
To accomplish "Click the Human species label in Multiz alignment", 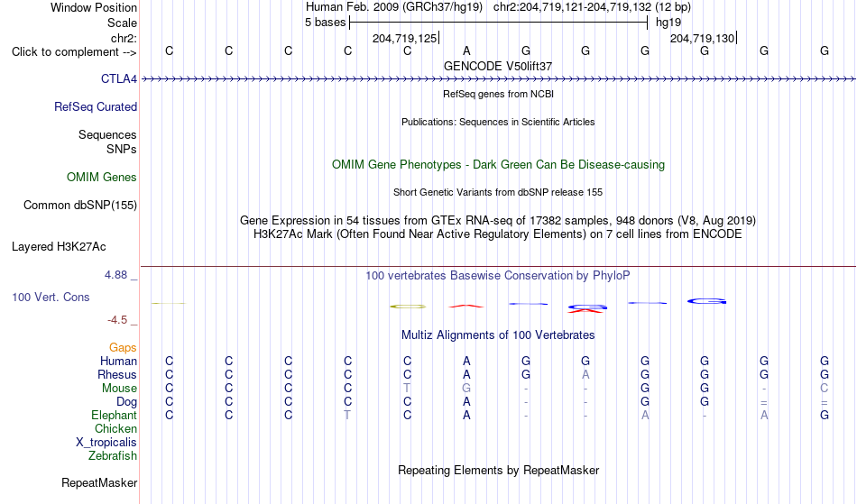I will (x=118, y=362).
